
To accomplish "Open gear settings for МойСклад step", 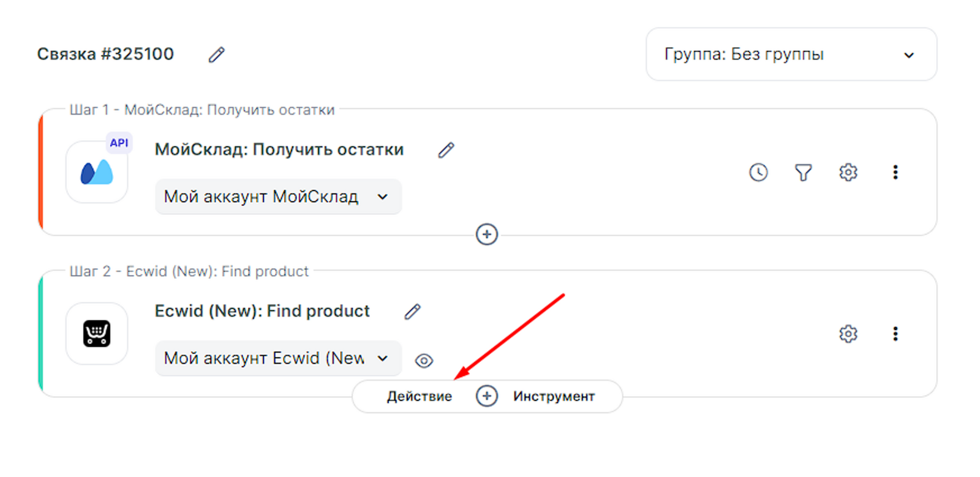I will 848,173.
